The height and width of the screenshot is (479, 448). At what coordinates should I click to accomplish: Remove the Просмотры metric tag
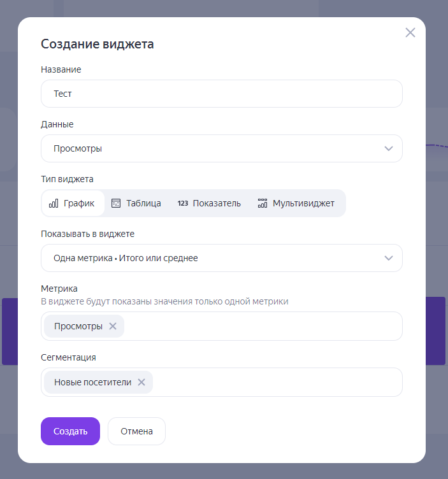coord(113,326)
